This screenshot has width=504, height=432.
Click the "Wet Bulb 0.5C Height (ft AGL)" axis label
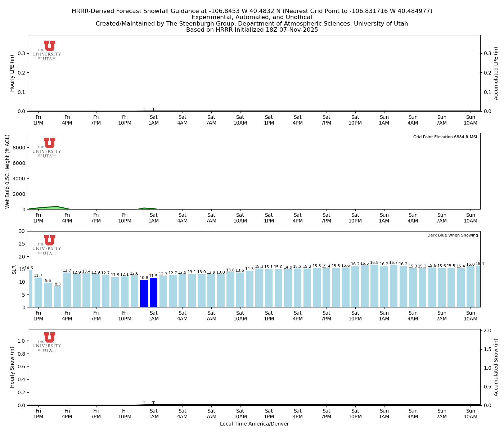pyautogui.click(x=8, y=171)
